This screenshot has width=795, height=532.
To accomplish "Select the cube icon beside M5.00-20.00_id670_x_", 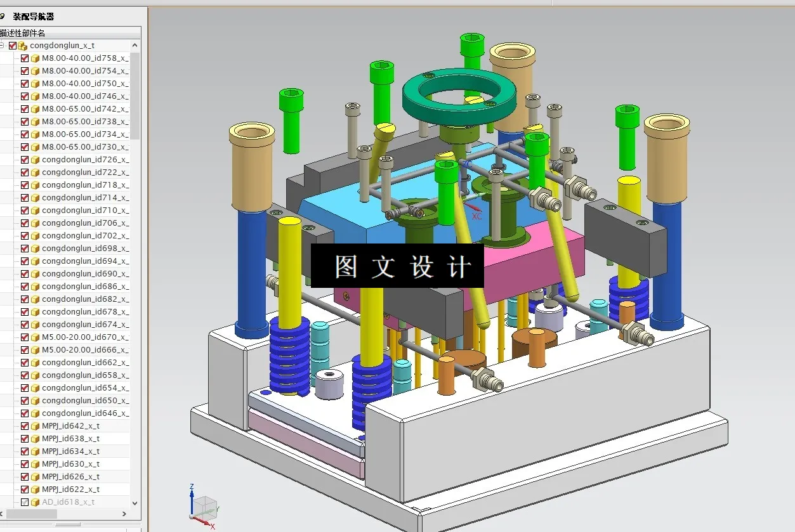I will (x=35, y=337).
